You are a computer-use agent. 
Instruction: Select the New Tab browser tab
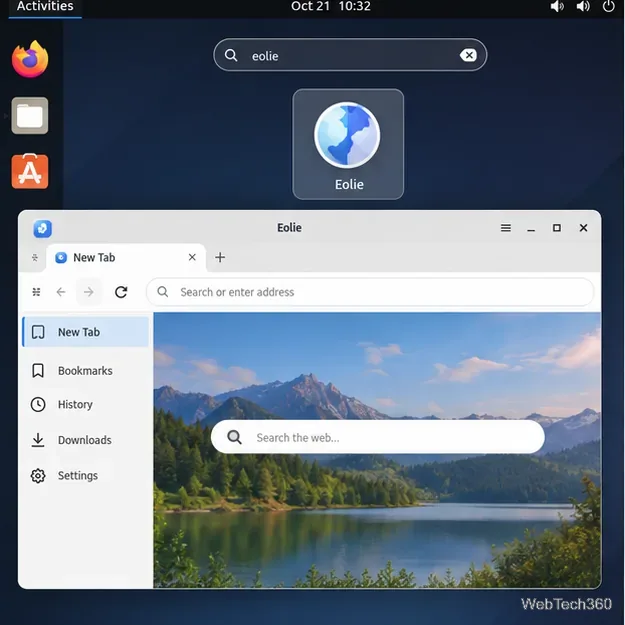tap(126, 257)
